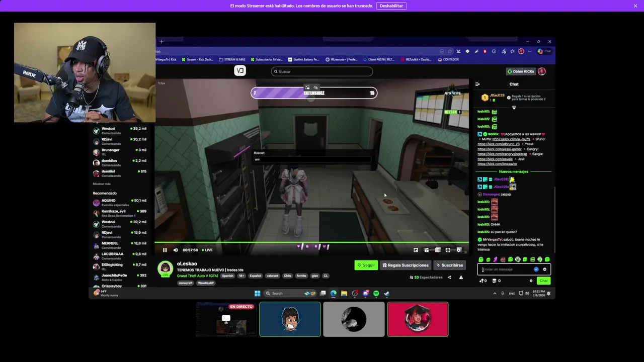
Task: Share the stream via share icon
Action: (x=449, y=277)
